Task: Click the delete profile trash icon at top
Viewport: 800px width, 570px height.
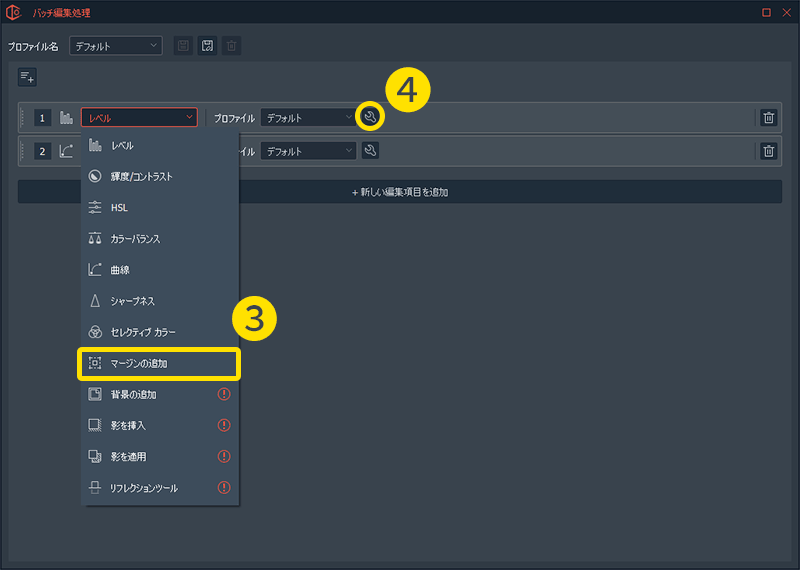Action: coord(231,46)
